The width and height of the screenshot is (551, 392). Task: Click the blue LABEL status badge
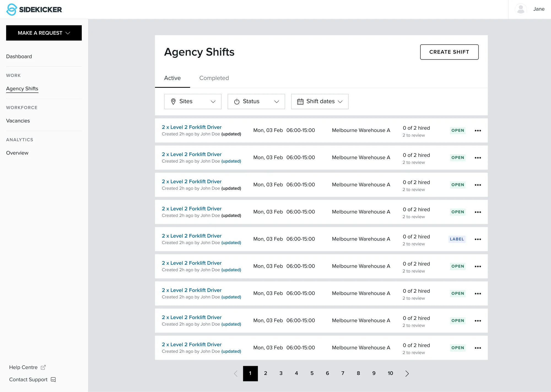coord(457,239)
